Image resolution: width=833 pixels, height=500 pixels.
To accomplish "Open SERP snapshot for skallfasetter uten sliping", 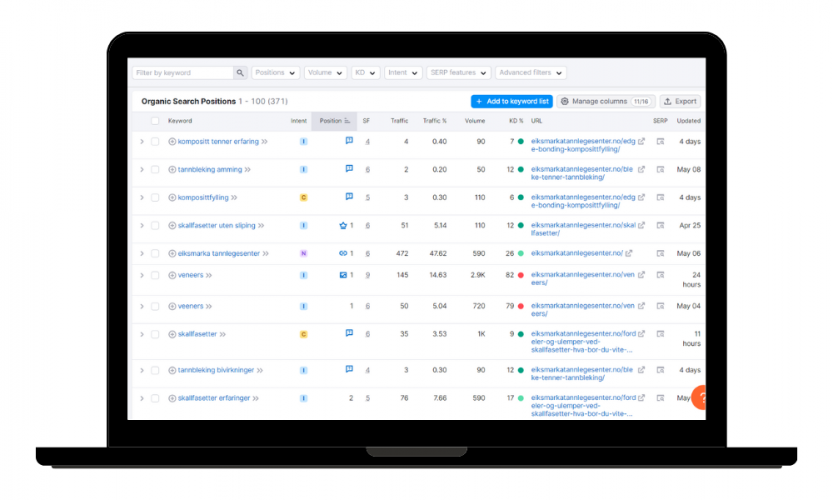I will pos(660,225).
